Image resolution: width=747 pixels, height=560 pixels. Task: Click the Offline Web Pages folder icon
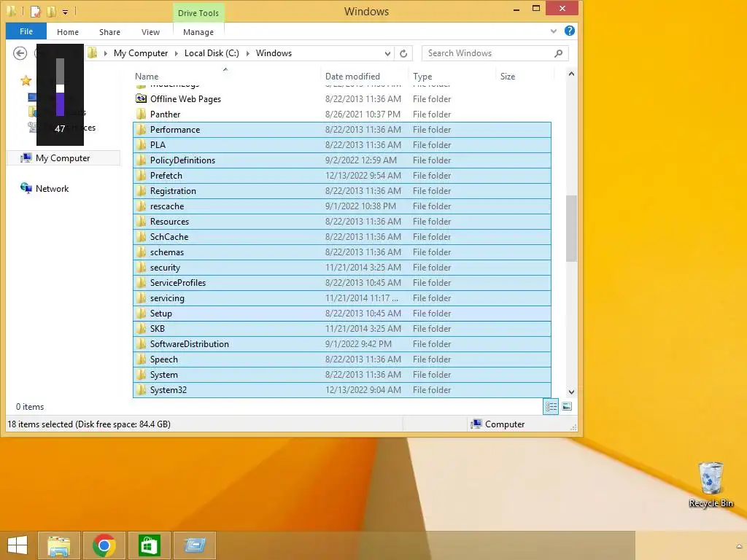click(141, 98)
